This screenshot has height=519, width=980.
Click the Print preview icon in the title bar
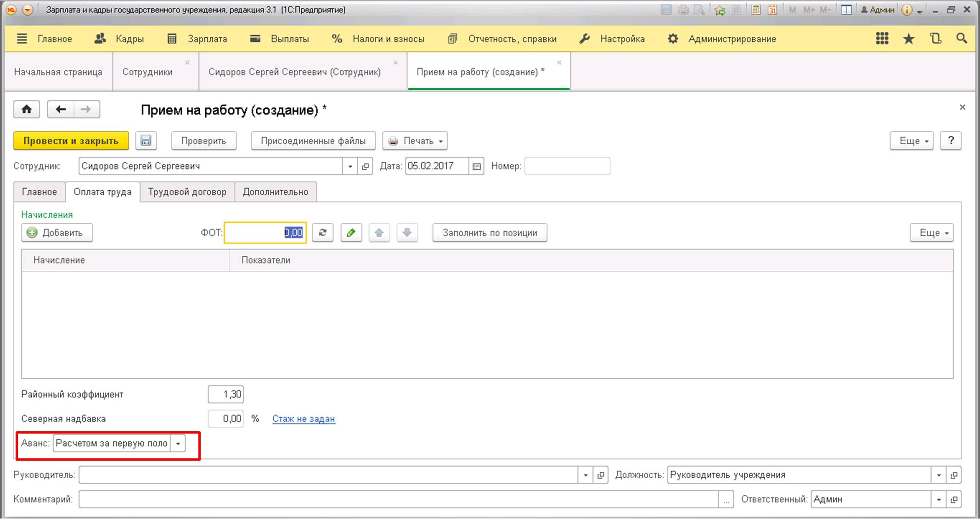pos(699,10)
